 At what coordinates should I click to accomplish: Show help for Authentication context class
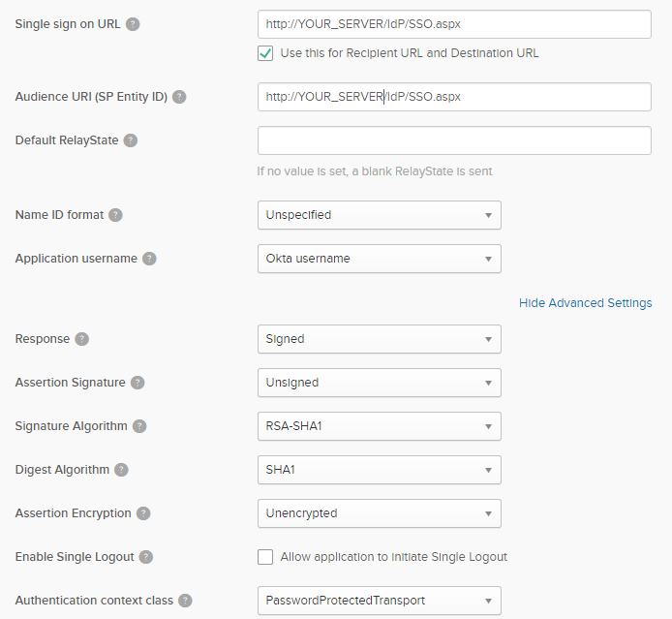coord(184,601)
